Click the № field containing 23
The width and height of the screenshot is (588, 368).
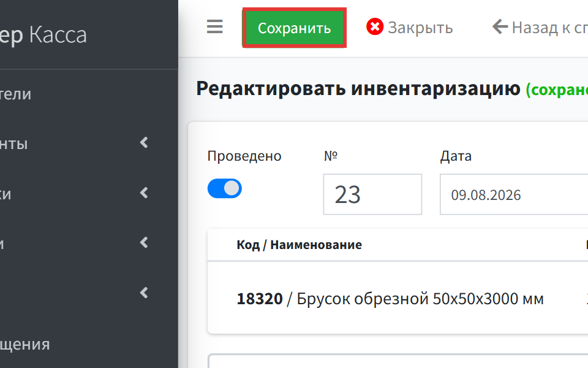(x=372, y=194)
